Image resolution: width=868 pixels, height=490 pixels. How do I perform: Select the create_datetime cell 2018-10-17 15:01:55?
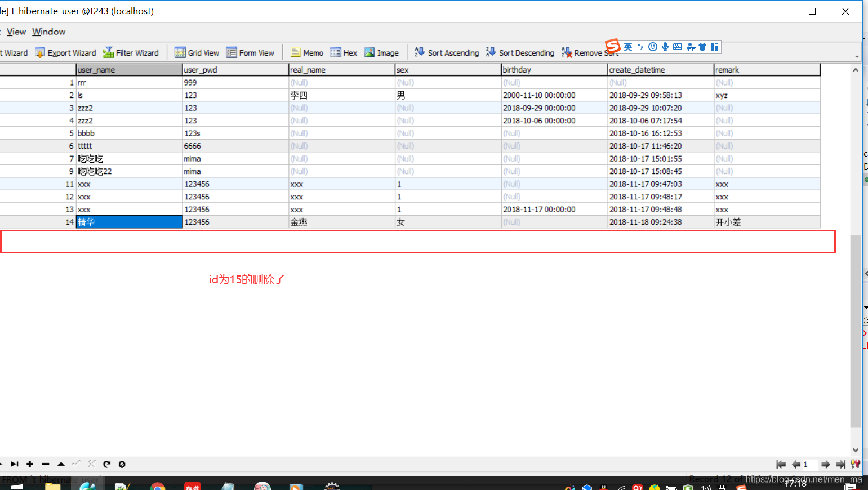click(661, 159)
